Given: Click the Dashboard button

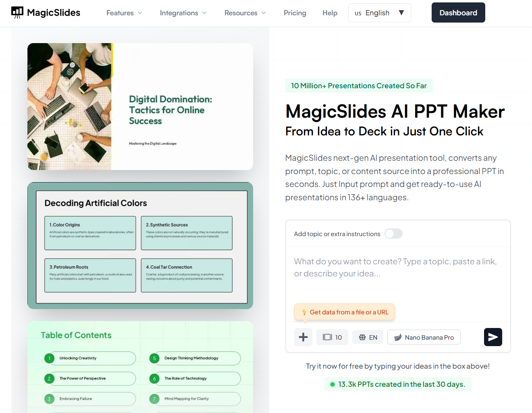Looking at the screenshot, I should pyautogui.click(x=458, y=12).
